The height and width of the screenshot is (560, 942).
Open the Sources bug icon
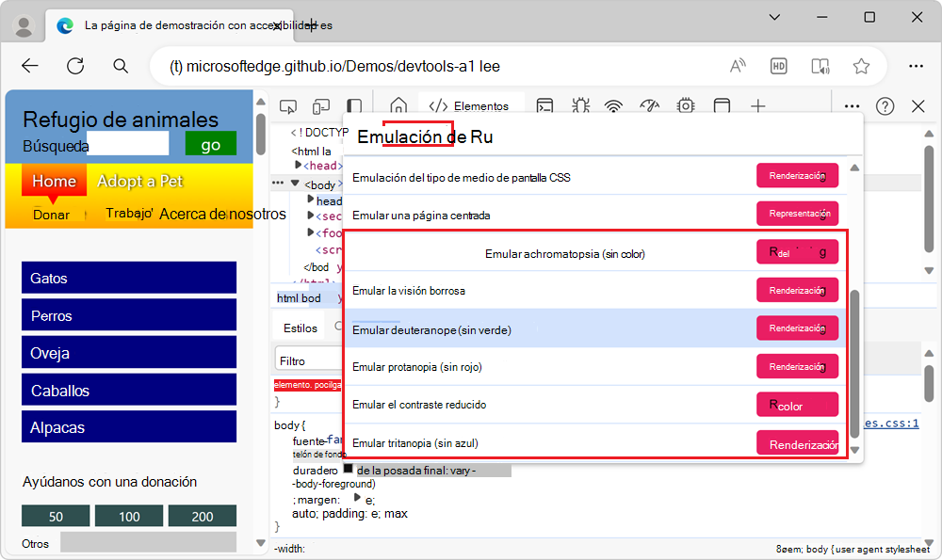pyautogui.click(x=580, y=106)
